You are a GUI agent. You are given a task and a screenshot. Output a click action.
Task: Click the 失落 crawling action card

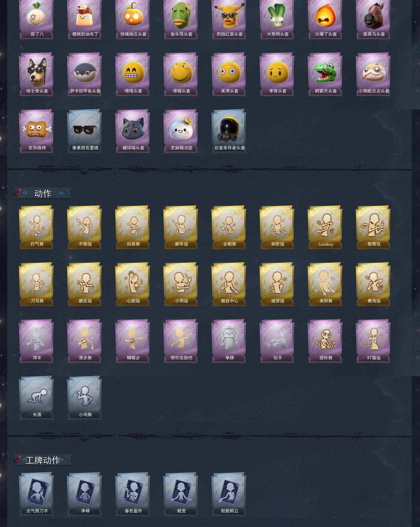pos(37,398)
